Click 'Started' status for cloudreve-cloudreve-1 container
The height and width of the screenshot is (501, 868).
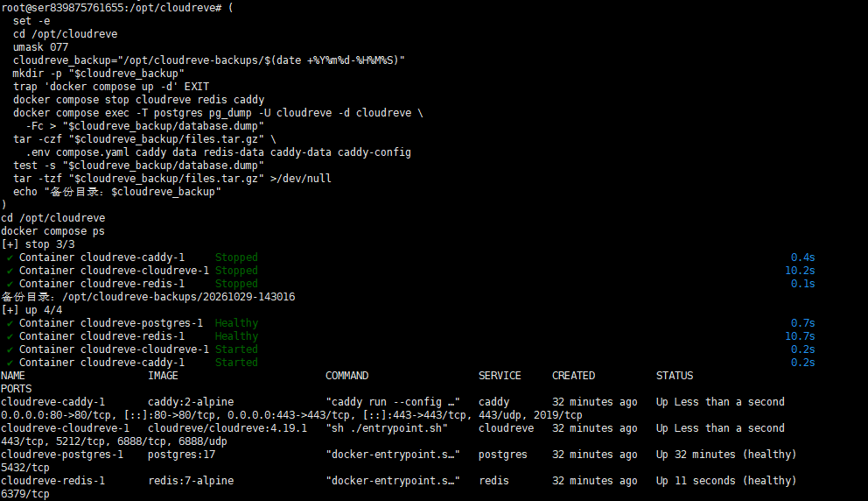point(236,349)
